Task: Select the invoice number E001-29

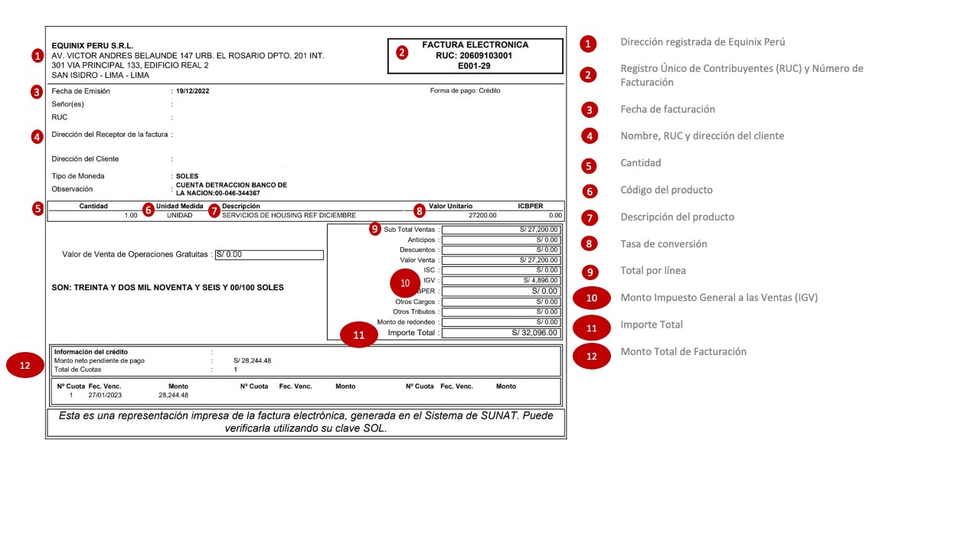Action: pyautogui.click(x=475, y=67)
